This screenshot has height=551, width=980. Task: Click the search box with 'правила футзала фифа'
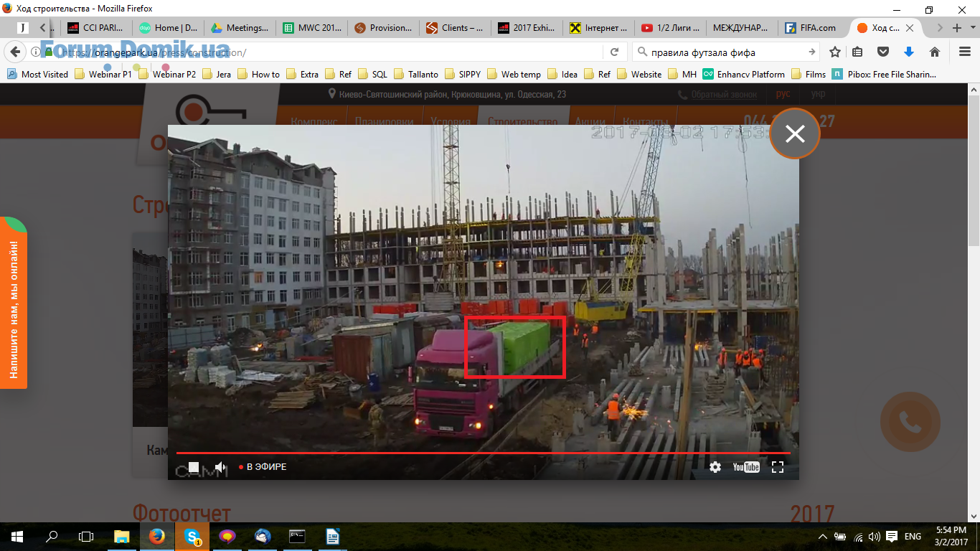coord(719,52)
